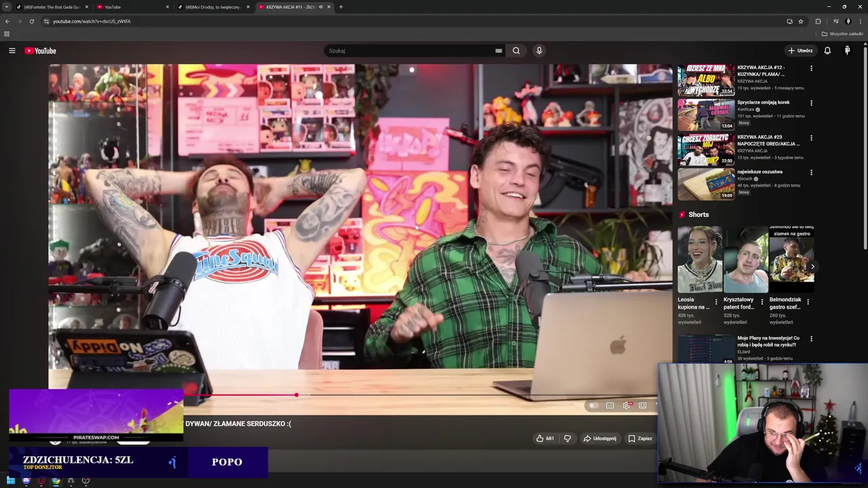The height and width of the screenshot is (488, 868).
Task: Click the search magnifier button
Action: (516, 51)
